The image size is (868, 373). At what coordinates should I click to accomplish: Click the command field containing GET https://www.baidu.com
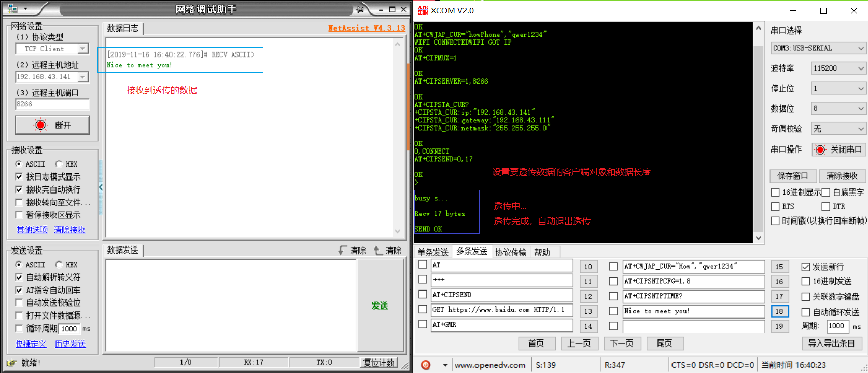[502, 310]
